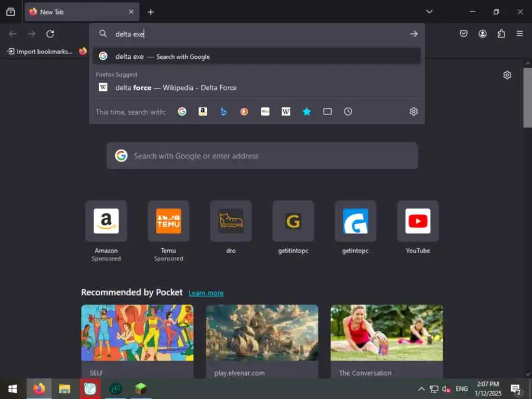
Task: Select the New Tab tab
Action: [82, 12]
